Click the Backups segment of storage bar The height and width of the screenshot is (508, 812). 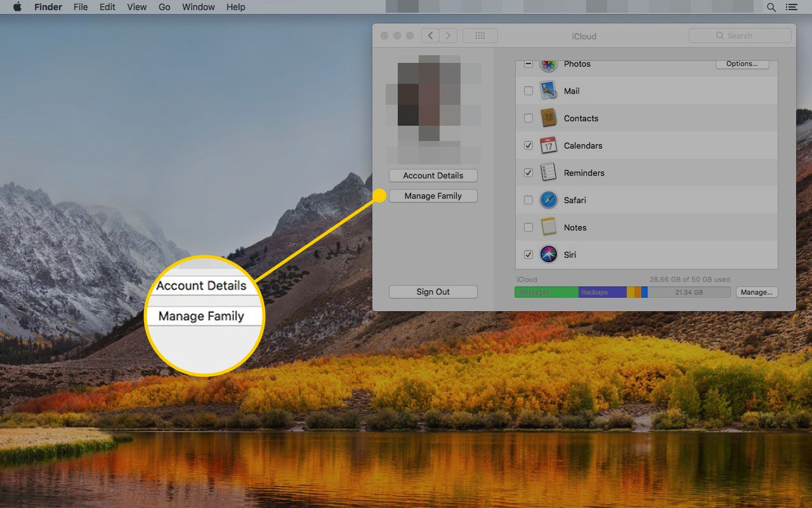tap(603, 292)
